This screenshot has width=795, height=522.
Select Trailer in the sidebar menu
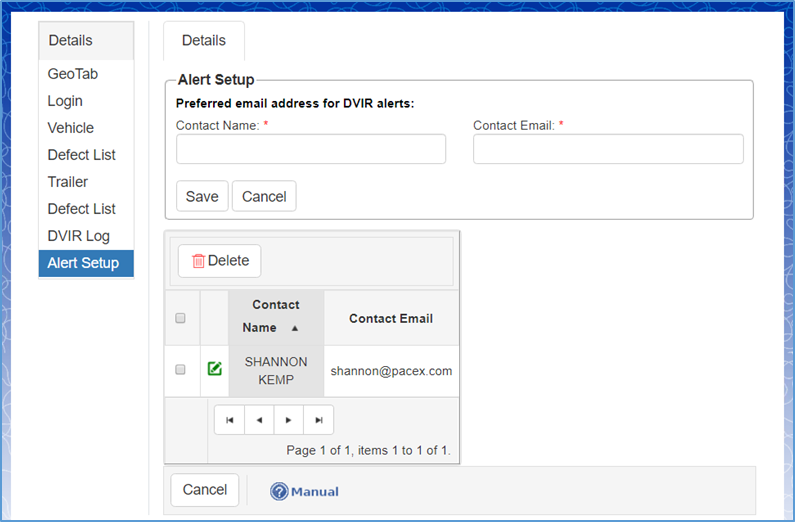68,182
